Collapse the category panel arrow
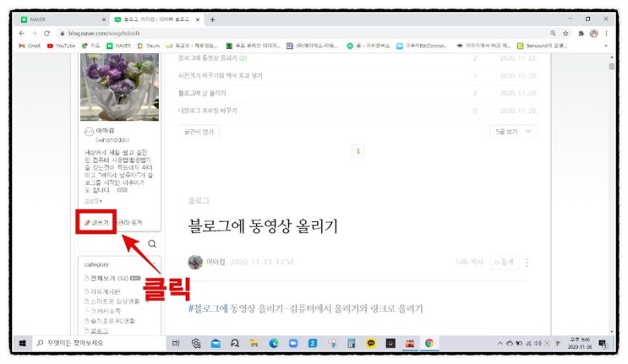Screen dimensions: 628x364 [154, 264]
